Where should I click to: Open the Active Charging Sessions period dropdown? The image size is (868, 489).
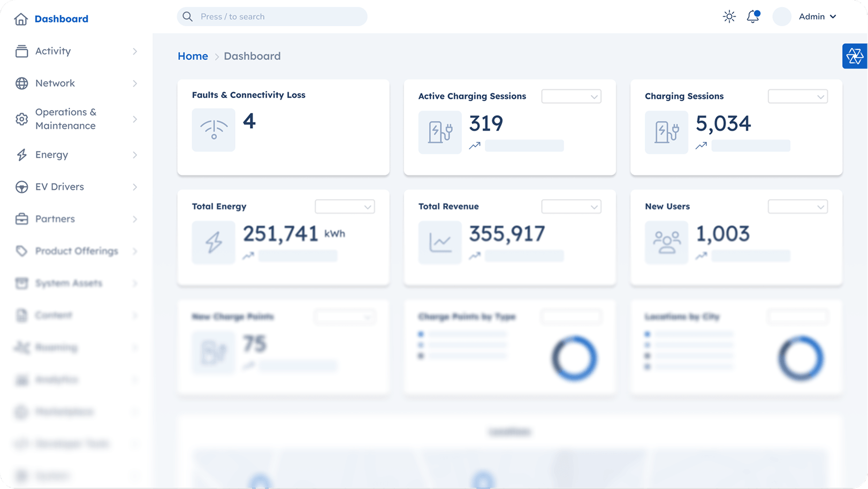(571, 97)
